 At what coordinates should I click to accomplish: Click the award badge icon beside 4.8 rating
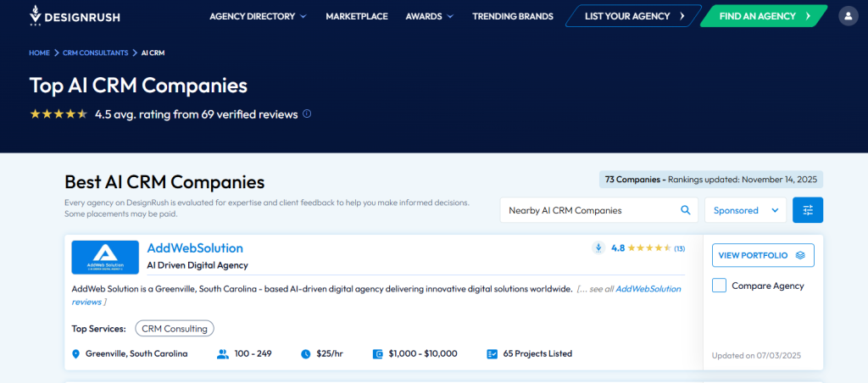[x=598, y=248]
